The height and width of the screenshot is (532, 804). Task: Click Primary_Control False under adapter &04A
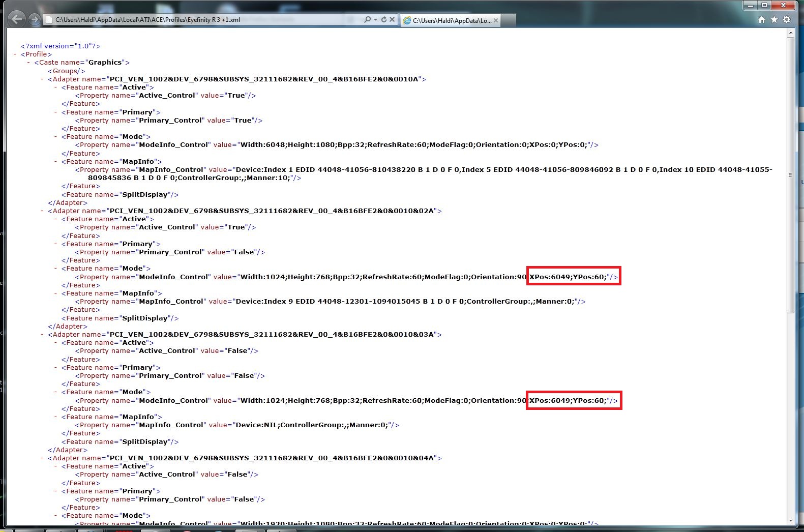click(170, 499)
